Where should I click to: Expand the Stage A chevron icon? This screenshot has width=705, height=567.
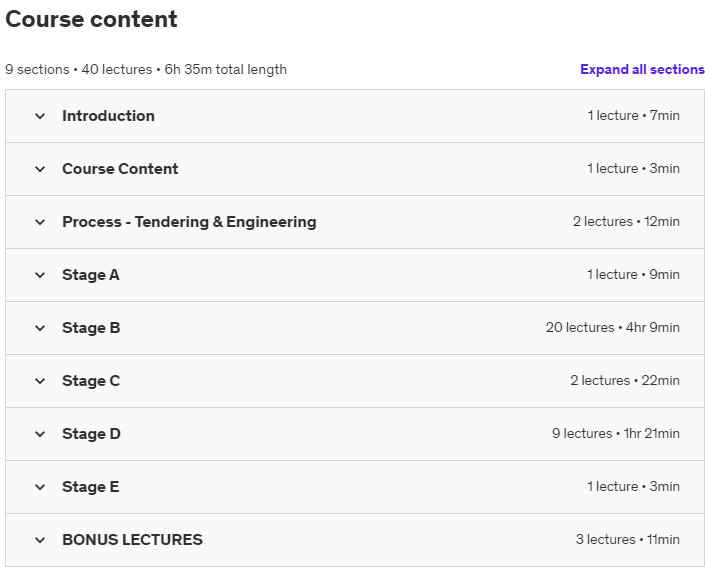pyautogui.click(x=40, y=275)
